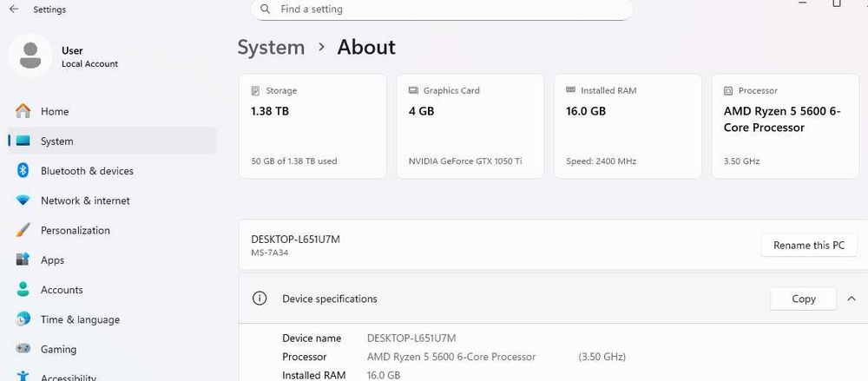Go to Network & internet settings
This screenshot has width=868, height=381.
point(112,200)
